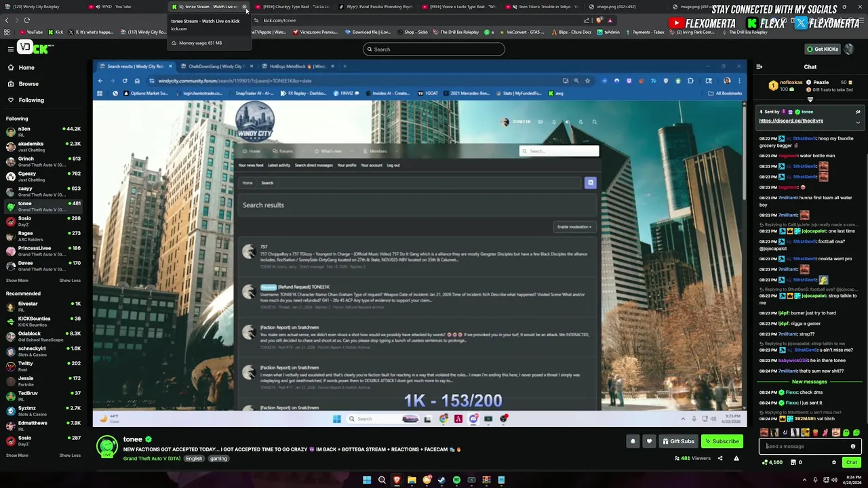Open PrincessLiveG channel in sidebar
868x488 pixels.
tap(43, 251)
